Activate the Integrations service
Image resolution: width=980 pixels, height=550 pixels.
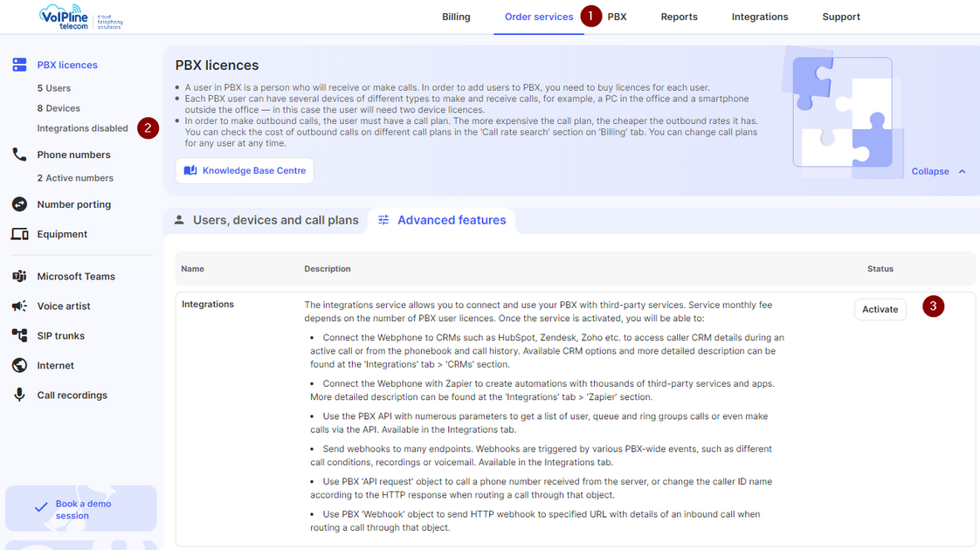880,309
